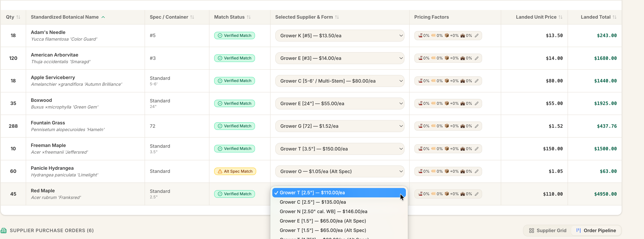
Task: Open supplier dropdown for Boxwood
Action: point(339,103)
